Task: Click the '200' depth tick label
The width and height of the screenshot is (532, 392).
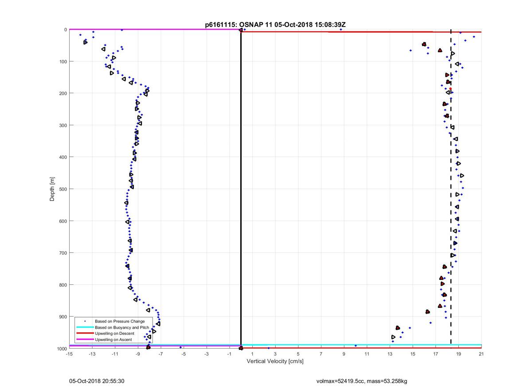Action: pos(63,93)
